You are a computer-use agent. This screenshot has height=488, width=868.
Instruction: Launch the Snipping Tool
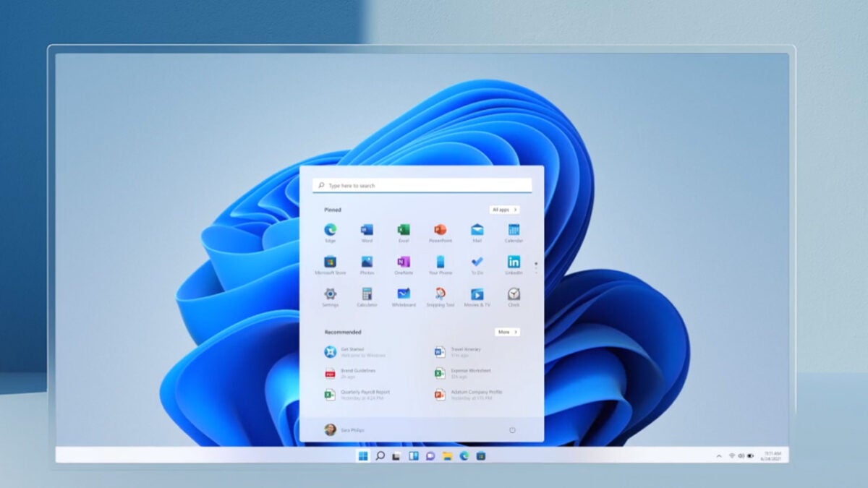pyautogui.click(x=440, y=296)
